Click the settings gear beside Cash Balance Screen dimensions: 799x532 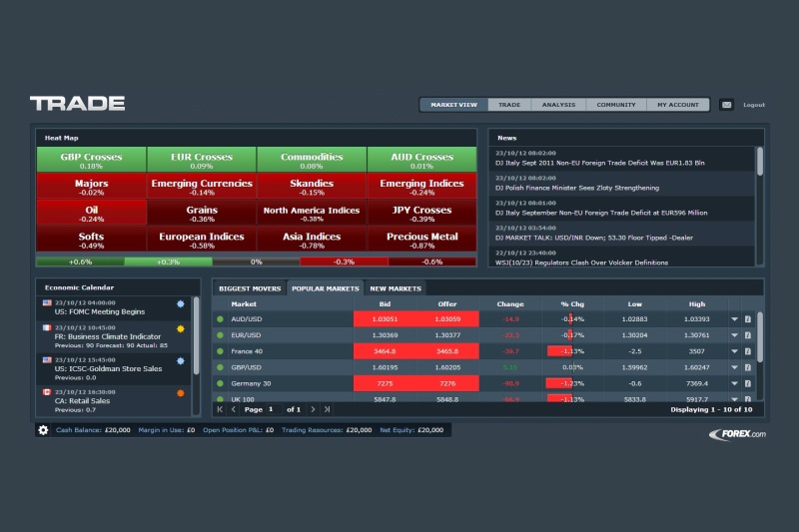pos(43,430)
